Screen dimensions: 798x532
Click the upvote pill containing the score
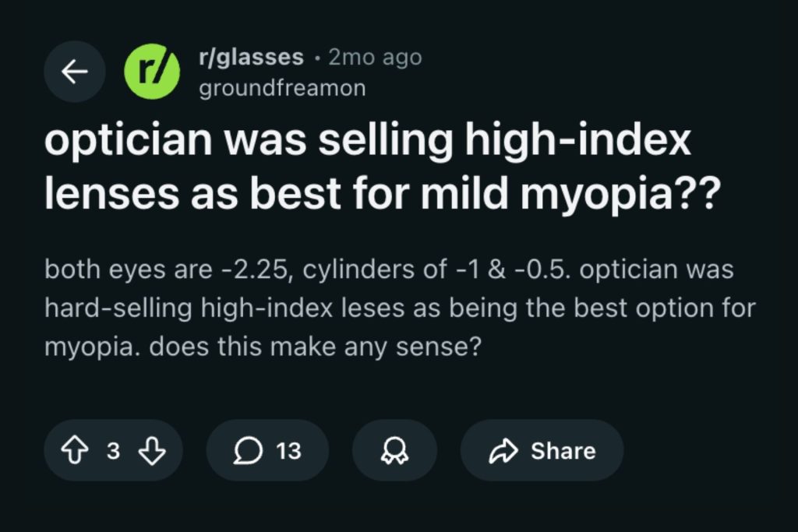click(113, 450)
